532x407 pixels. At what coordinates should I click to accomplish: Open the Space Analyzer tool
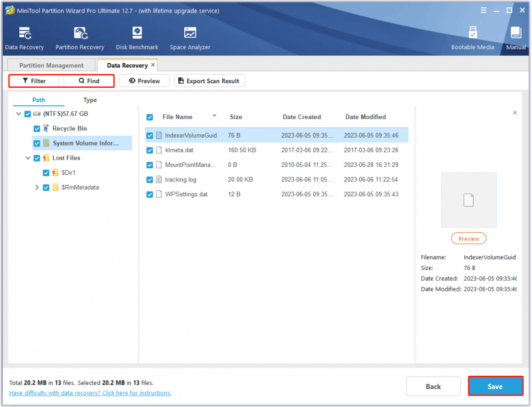190,33
